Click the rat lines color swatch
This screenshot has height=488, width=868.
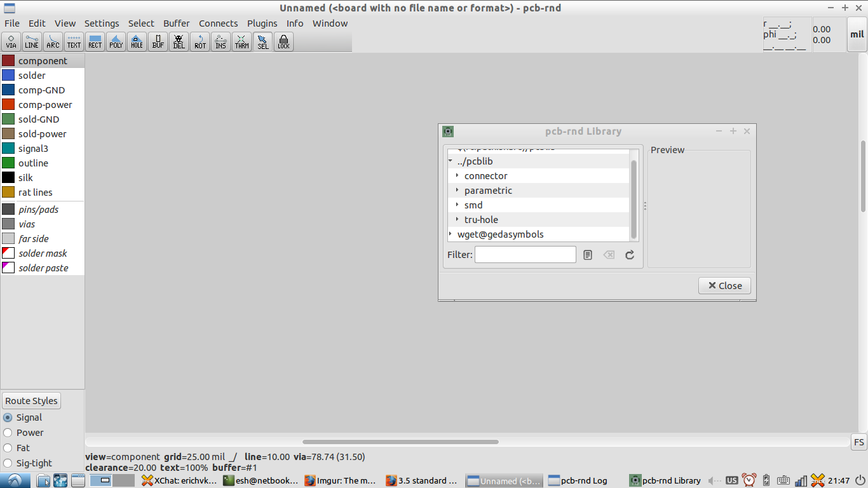tap(8, 193)
